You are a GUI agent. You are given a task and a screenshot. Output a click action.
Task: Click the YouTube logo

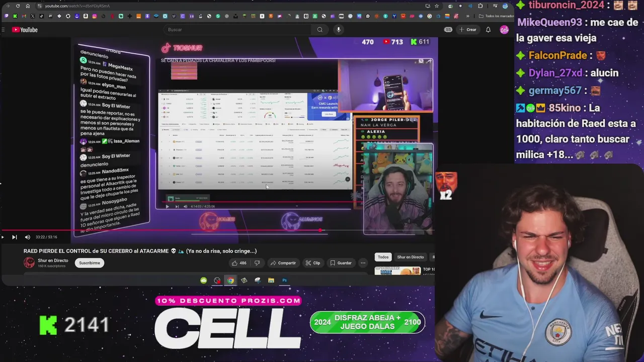25,30
